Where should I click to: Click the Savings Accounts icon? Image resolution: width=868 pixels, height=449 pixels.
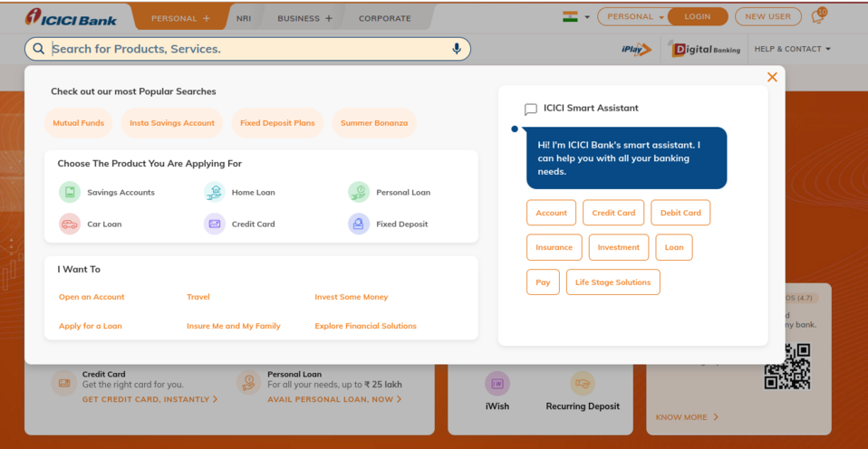click(70, 193)
